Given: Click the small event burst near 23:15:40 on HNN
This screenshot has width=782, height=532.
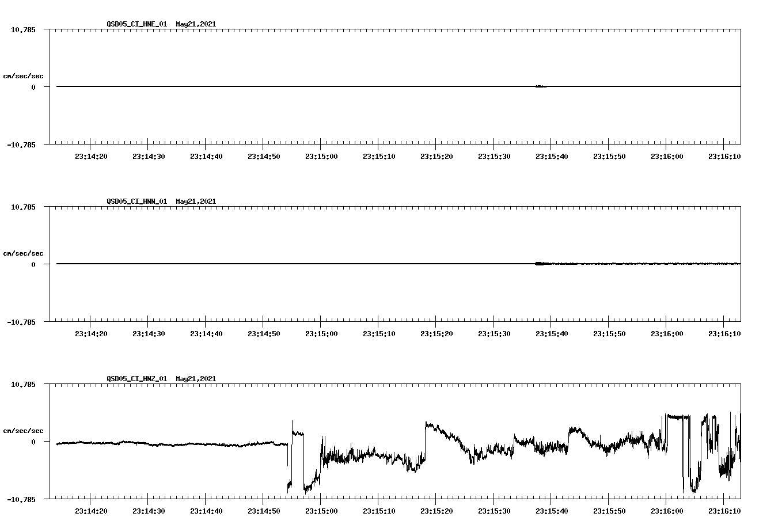Looking at the screenshot, I should click(540, 263).
